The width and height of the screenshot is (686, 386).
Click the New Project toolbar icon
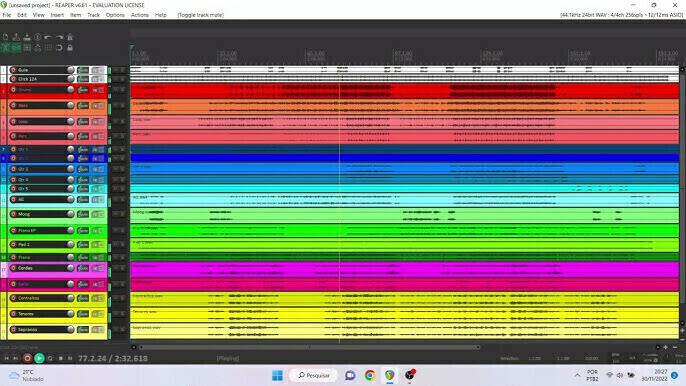[x=6, y=37]
